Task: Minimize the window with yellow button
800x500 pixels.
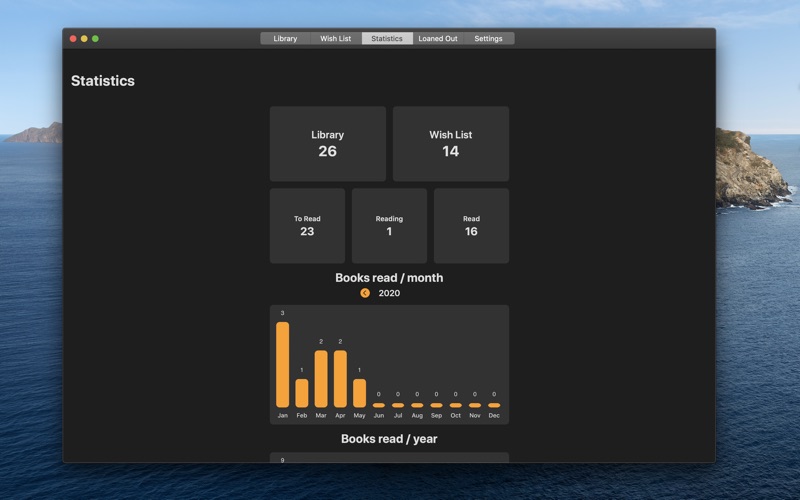Action: 84,38
